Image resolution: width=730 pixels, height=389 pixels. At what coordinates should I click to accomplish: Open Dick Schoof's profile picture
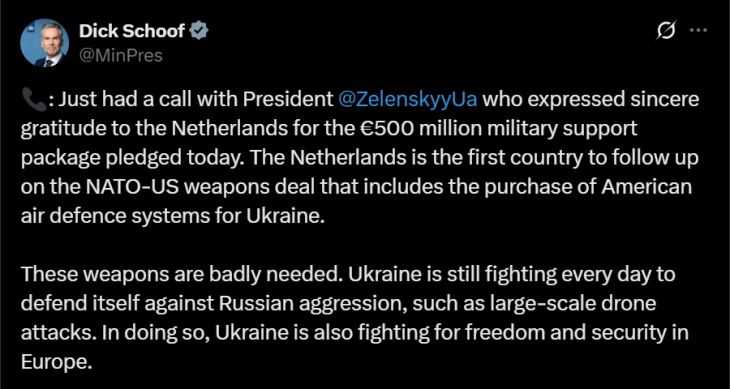coord(45,43)
